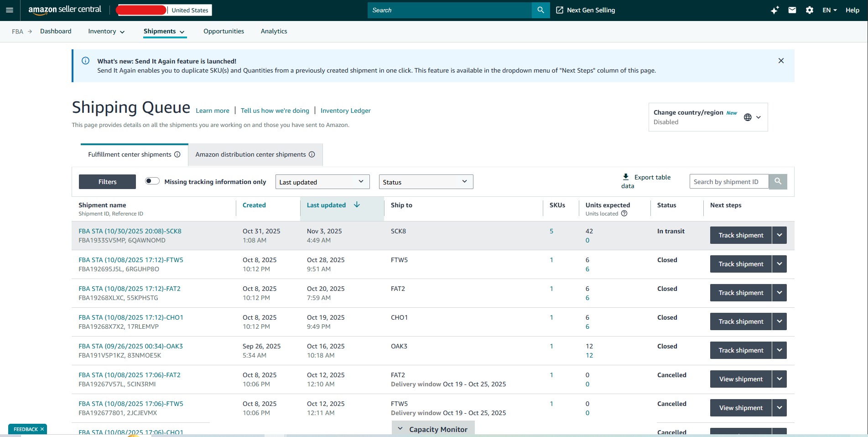Open the Last updated sort dropdown
This screenshot has width=868, height=437.
[x=322, y=182]
